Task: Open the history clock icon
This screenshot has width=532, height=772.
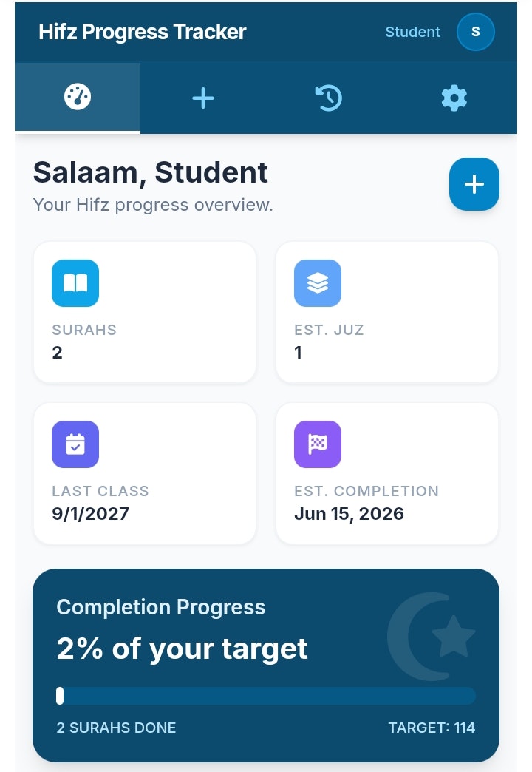Action: click(328, 97)
